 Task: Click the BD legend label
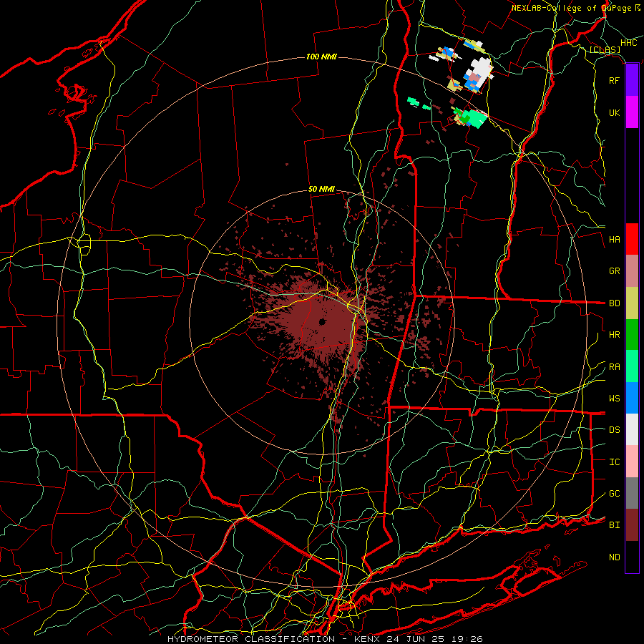[x=614, y=303]
